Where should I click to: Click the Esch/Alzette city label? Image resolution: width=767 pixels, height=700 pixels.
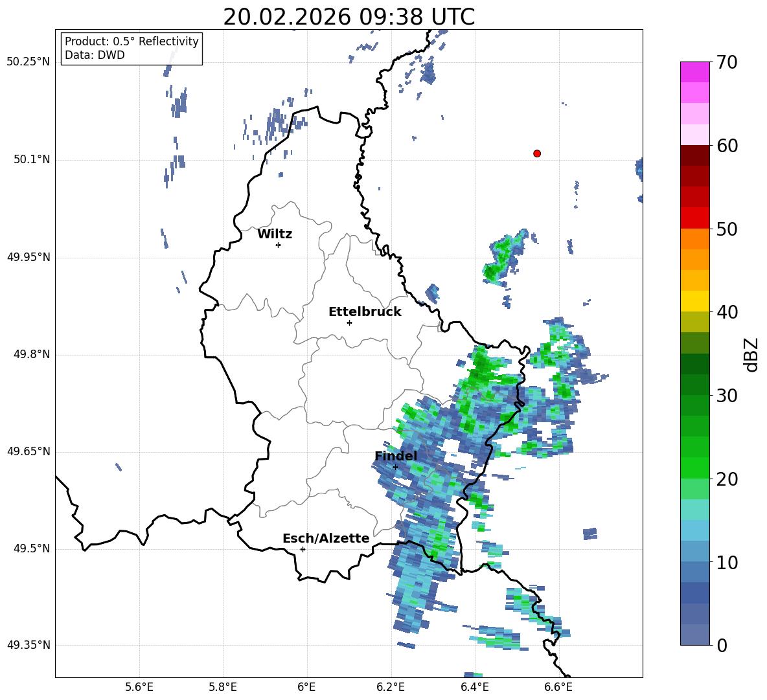326,538
